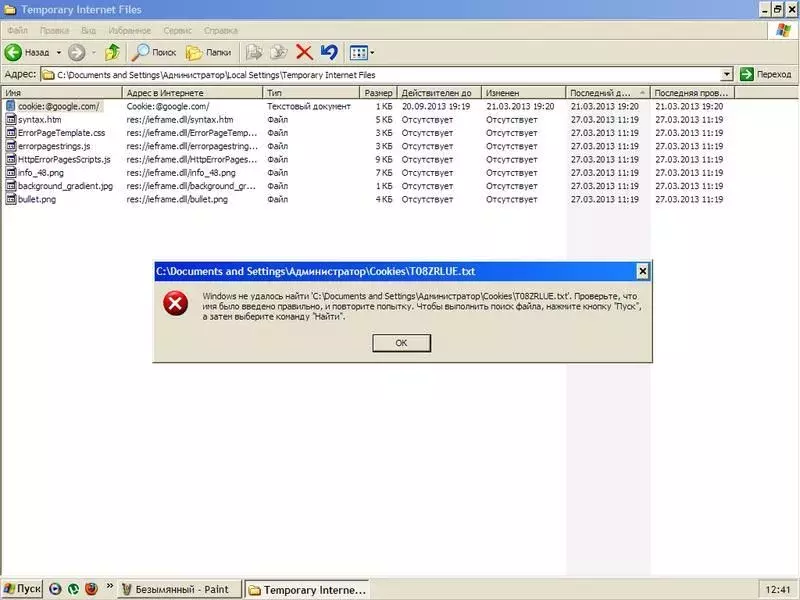Select the bullet.png file icon
The image size is (800, 600).
click(x=11, y=199)
